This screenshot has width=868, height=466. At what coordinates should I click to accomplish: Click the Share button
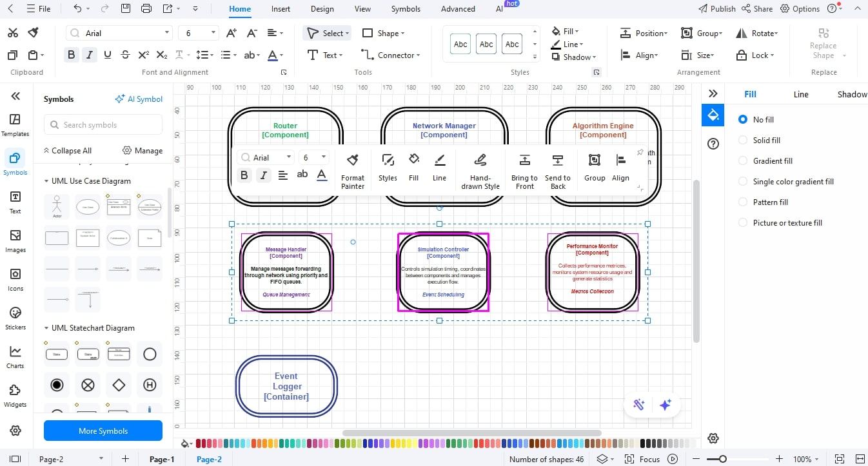(x=757, y=9)
